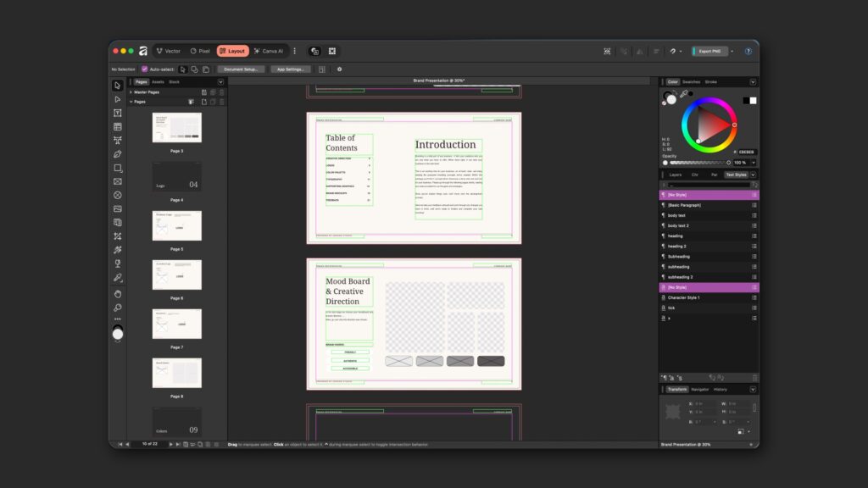Switch to the Vector studio
This screenshot has height=488, width=868.
pos(169,51)
